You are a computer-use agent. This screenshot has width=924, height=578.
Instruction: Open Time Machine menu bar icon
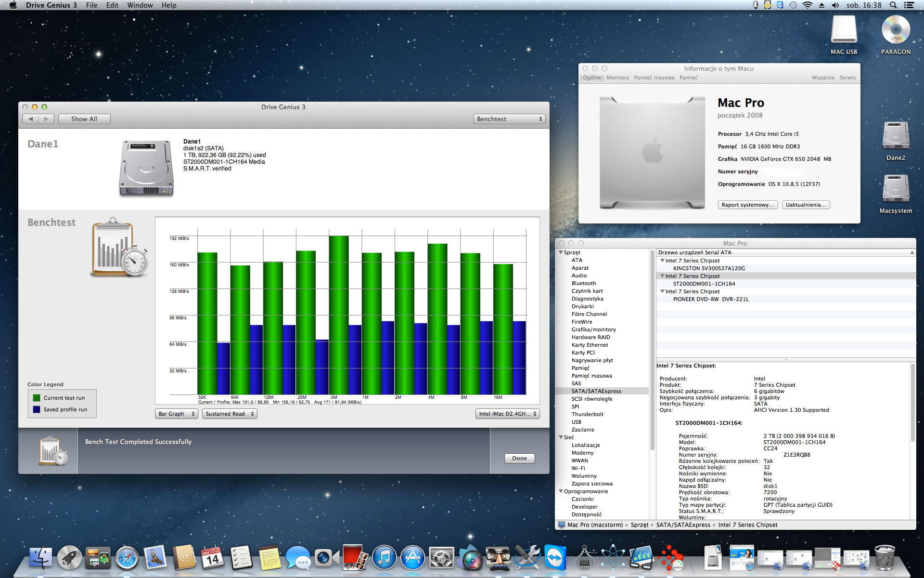point(793,5)
